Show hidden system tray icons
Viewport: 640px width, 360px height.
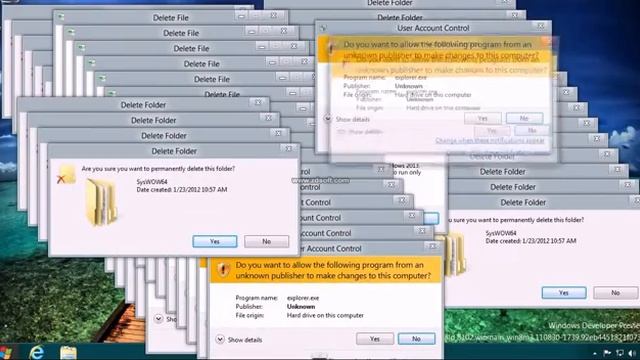(x=595, y=353)
